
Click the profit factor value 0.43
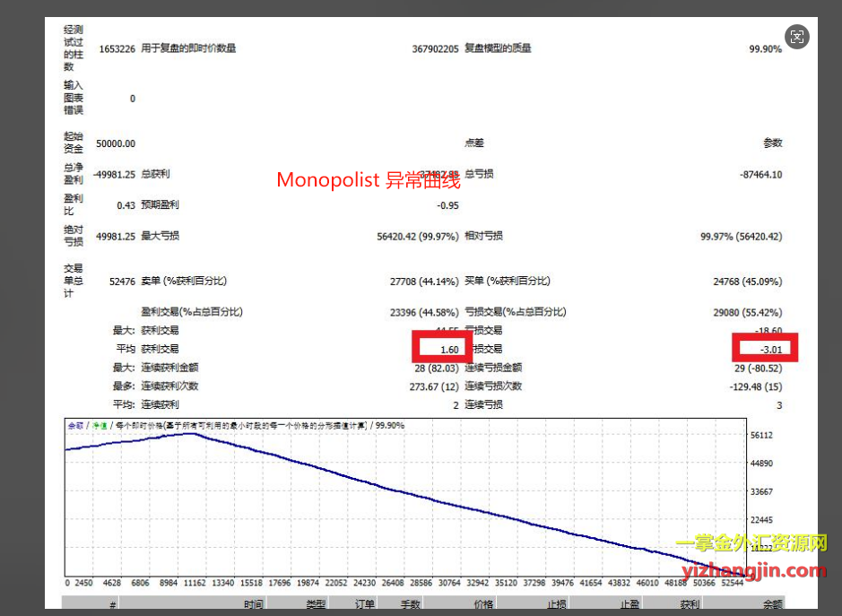(x=126, y=205)
